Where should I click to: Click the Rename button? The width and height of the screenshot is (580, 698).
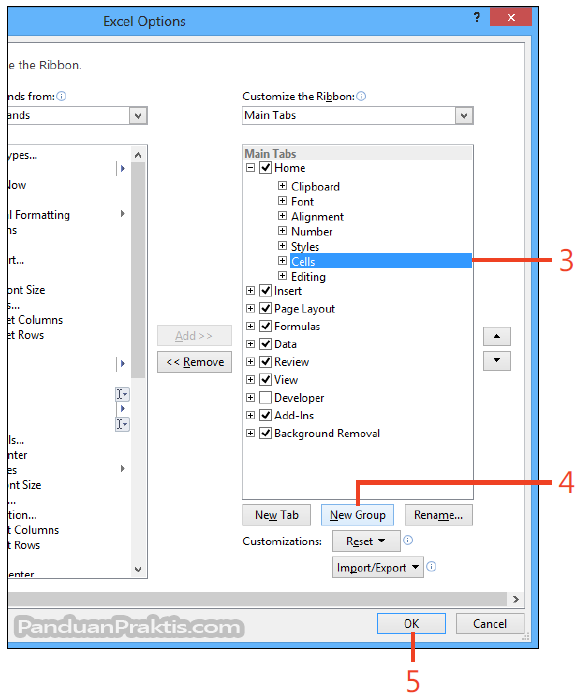coord(438,515)
